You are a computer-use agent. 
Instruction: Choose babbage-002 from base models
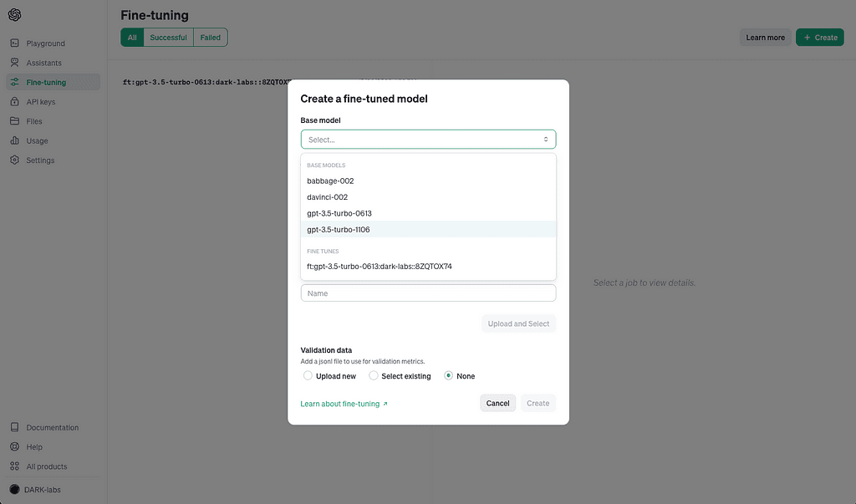pos(428,181)
